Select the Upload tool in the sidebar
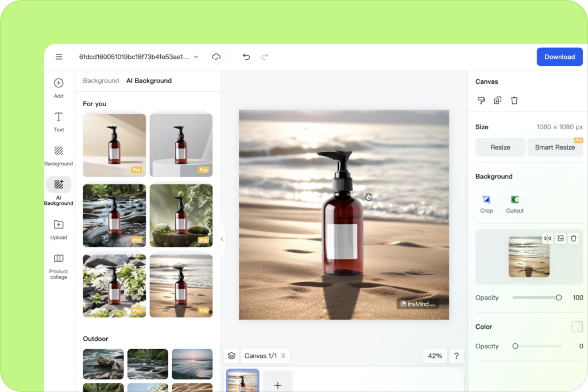This screenshot has width=588, height=392. pos(58,228)
